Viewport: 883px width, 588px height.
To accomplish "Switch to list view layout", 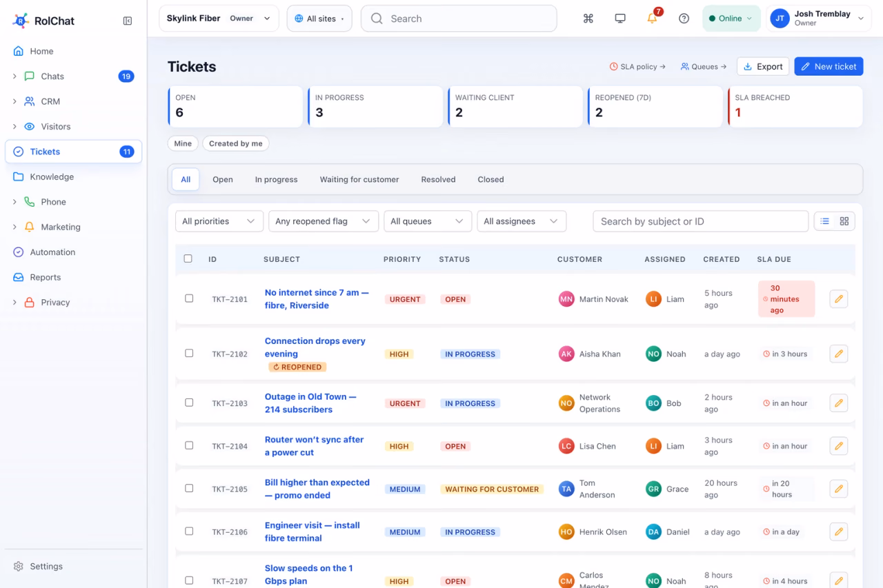I will (x=825, y=221).
